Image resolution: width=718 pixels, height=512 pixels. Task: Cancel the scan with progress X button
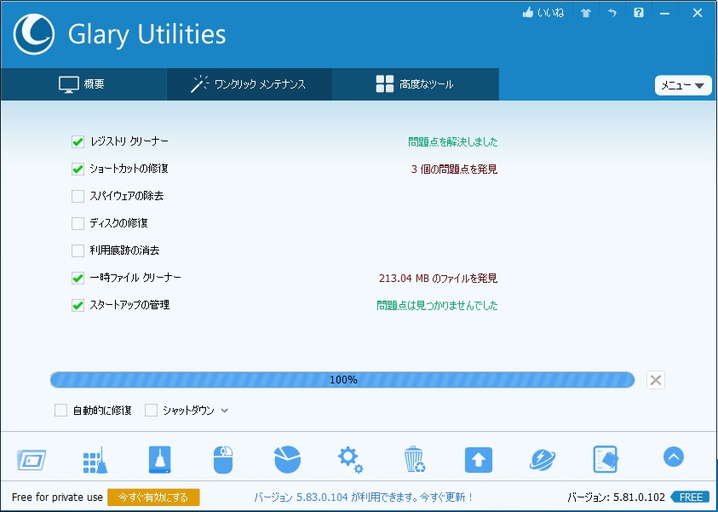pyautogui.click(x=656, y=380)
